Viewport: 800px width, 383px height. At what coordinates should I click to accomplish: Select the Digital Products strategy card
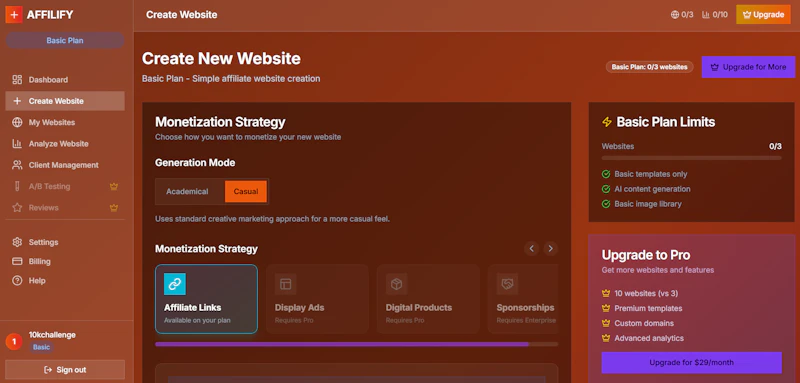pos(428,299)
